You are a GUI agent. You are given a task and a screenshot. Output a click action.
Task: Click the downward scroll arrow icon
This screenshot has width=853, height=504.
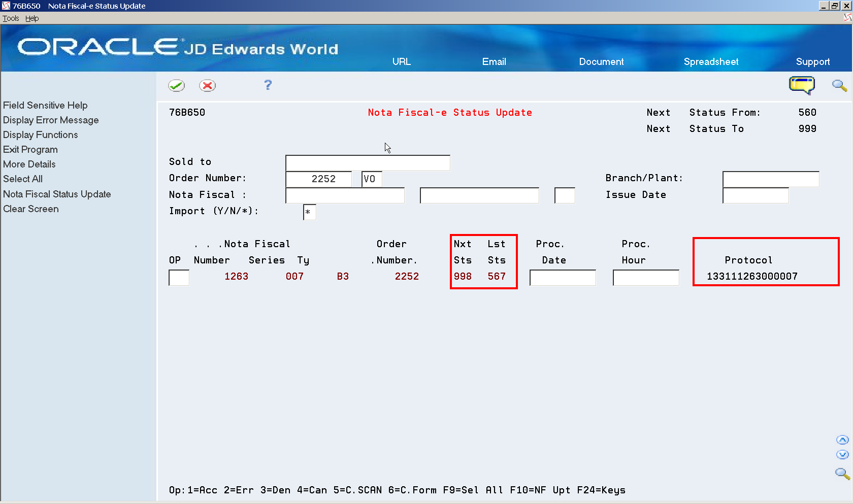click(842, 455)
